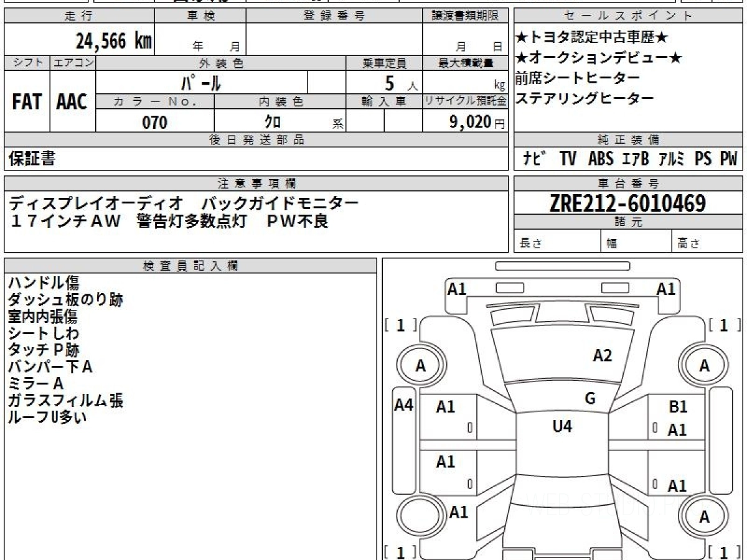Select inspector note ハンドル傷
Image resolution: width=747 pixels, height=560 pixels.
[x=44, y=283]
